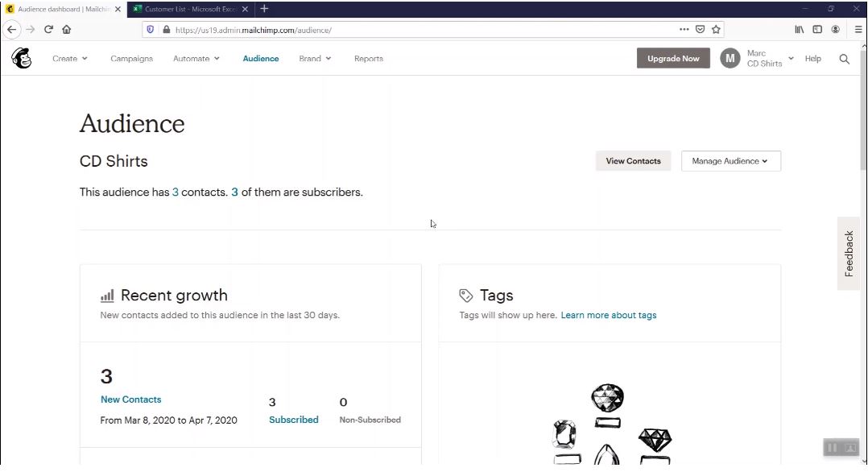Open a new browser tab
The height and width of the screenshot is (472, 868).
pyautogui.click(x=264, y=9)
